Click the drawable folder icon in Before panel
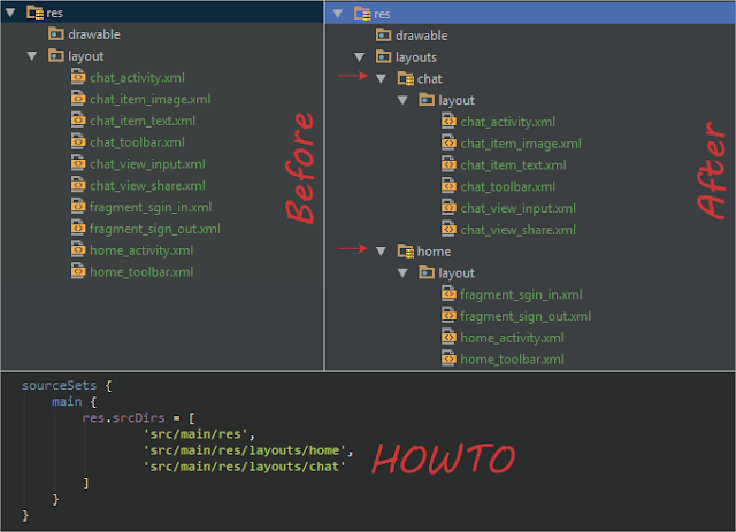736x532 pixels. click(55, 34)
